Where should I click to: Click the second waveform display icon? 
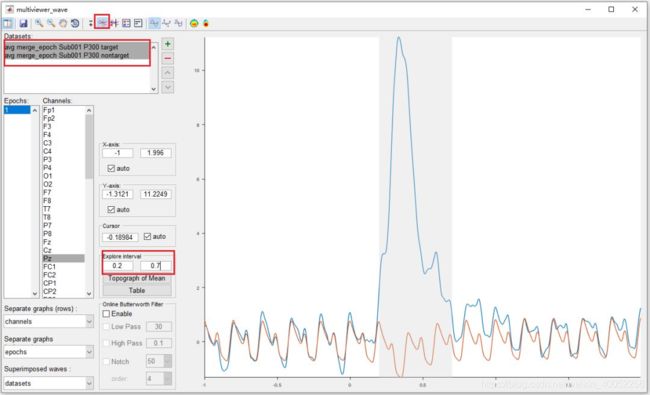tap(166, 23)
